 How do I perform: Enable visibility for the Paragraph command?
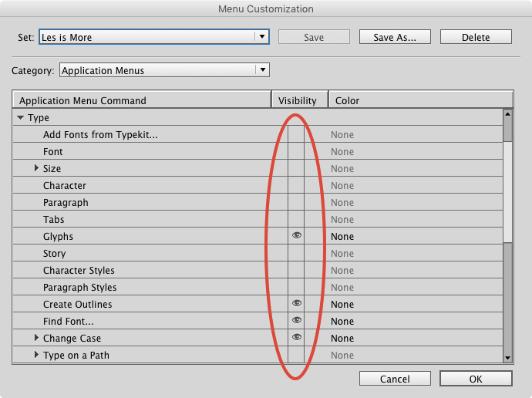coord(296,202)
